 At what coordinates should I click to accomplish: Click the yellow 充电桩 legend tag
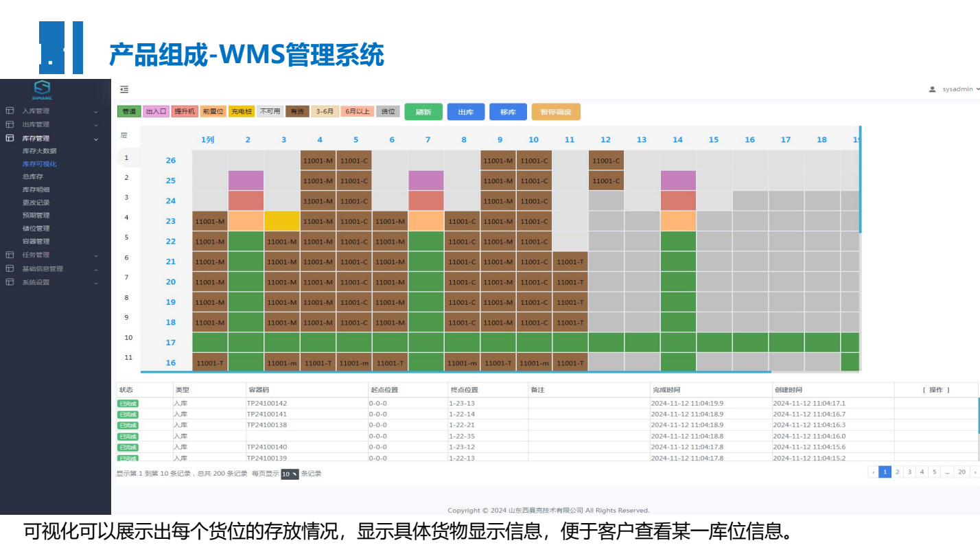(242, 111)
